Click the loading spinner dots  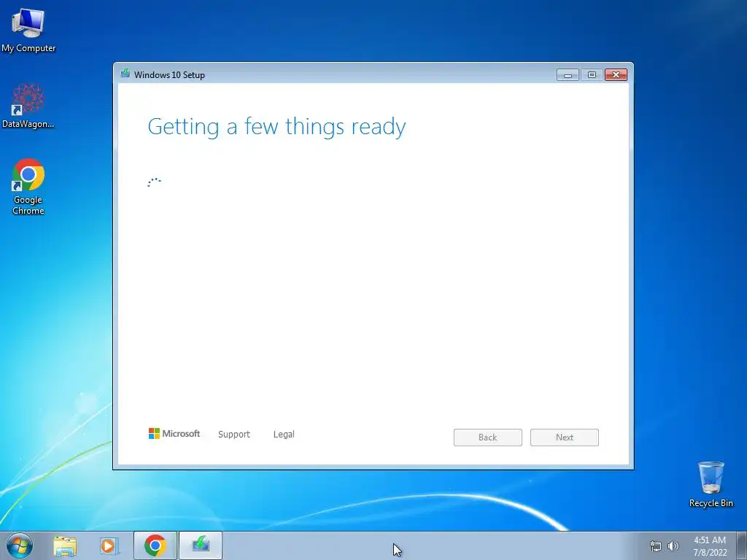point(154,182)
